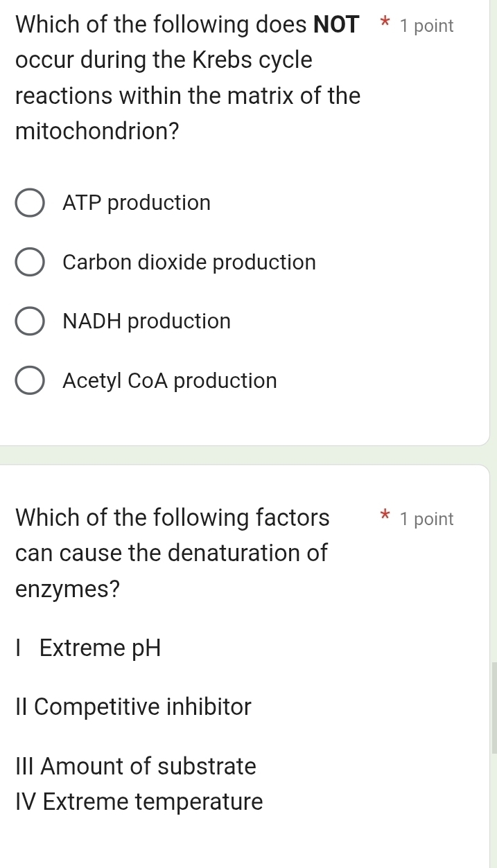
Task: Click the "Acetyl CoA production" label text
Action: pyautogui.click(x=169, y=381)
